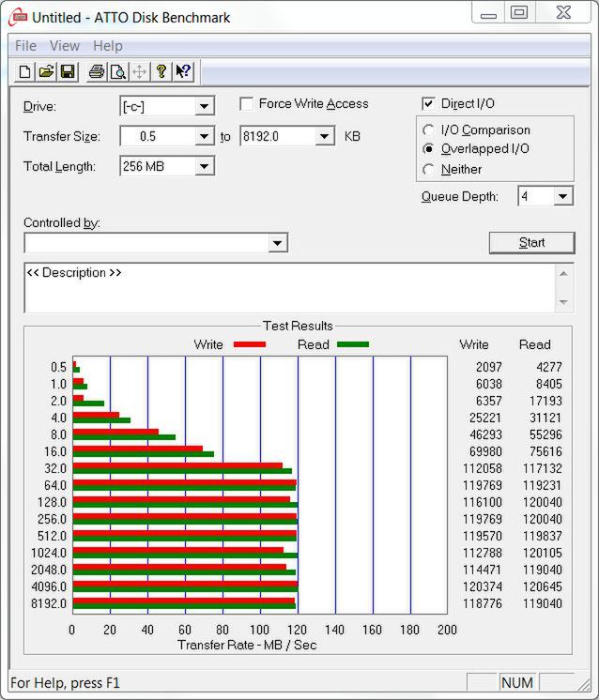Click the write value 120374

point(483,586)
